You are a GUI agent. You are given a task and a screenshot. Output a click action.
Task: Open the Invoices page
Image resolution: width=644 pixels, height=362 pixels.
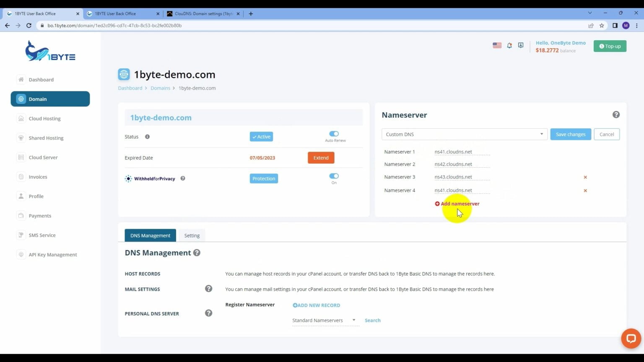point(38,176)
